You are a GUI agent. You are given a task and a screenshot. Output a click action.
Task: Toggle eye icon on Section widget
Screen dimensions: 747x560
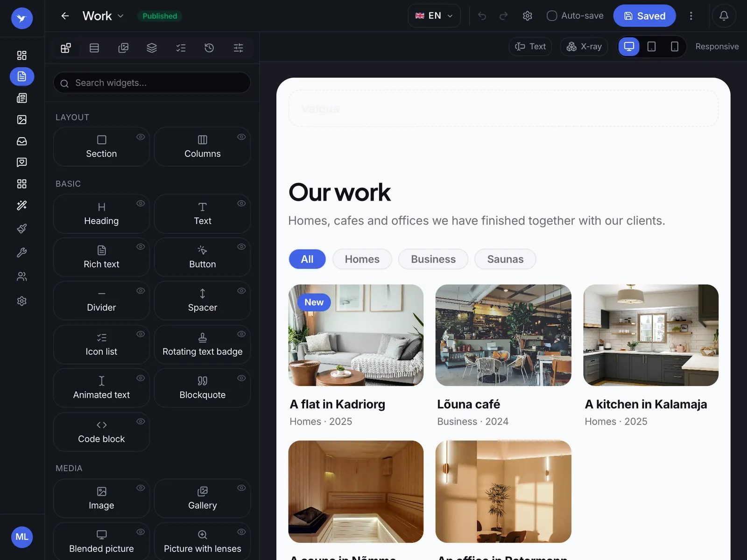pyautogui.click(x=141, y=137)
